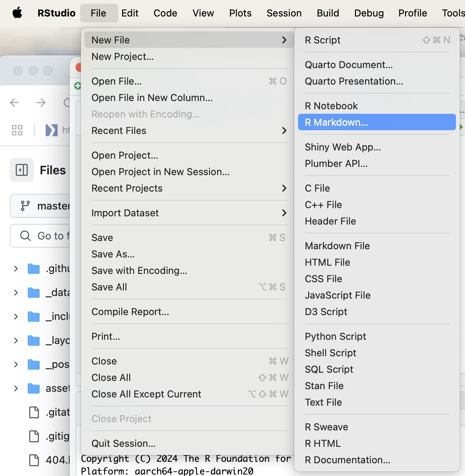The height and width of the screenshot is (476, 465).
Task: Open the View menu
Action: [x=203, y=13]
